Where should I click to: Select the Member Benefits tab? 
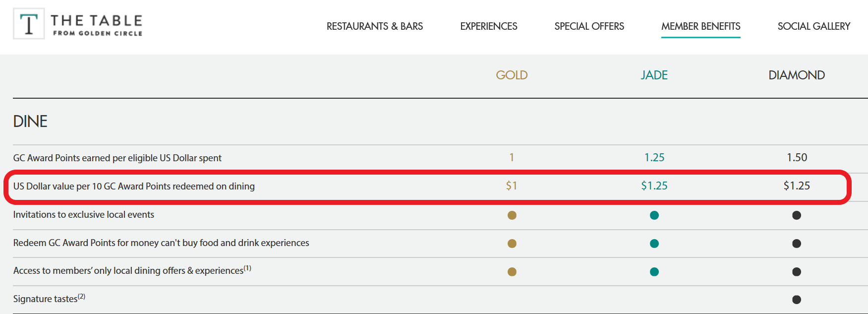pos(701,26)
